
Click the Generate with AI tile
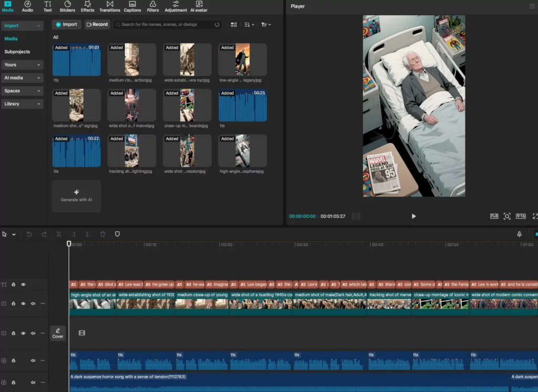click(77, 196)
